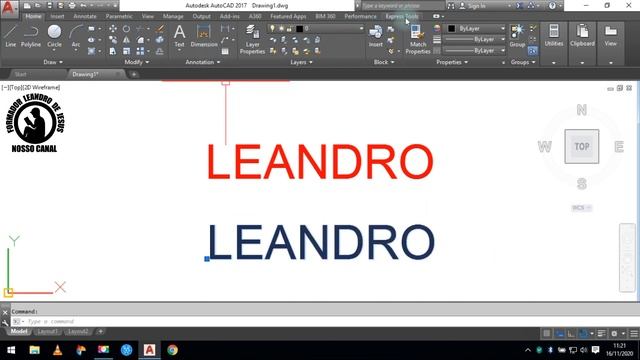Toggle layer lock padlock icon
Image resolution: width=640 pixels, height=360 pixels.
pos(289,29)
